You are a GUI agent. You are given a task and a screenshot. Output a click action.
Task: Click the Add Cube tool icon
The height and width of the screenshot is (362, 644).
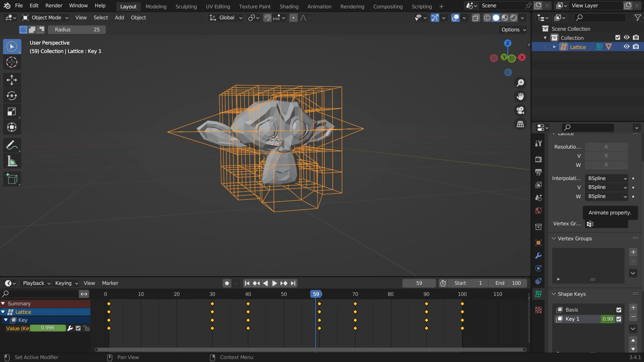(12, 179)
